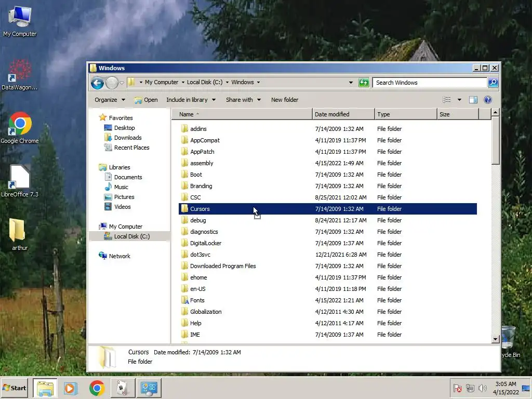Image resolution: width=532 pixels, height=399 pixels.
Task: Click the Back navigation arrow in Explorer
Action: (x=97, y=83)
